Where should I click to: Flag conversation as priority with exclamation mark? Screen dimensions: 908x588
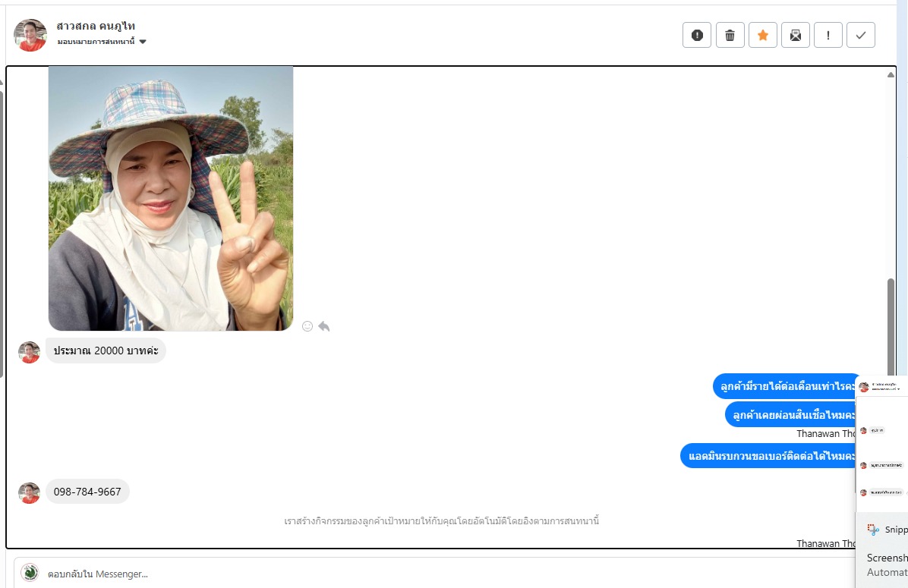[828, 35]
